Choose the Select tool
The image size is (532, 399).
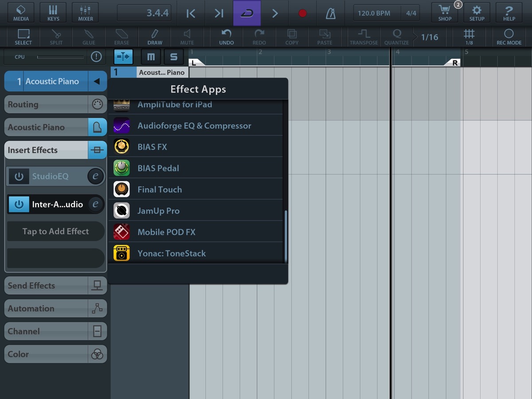click(x=23, y=37)
